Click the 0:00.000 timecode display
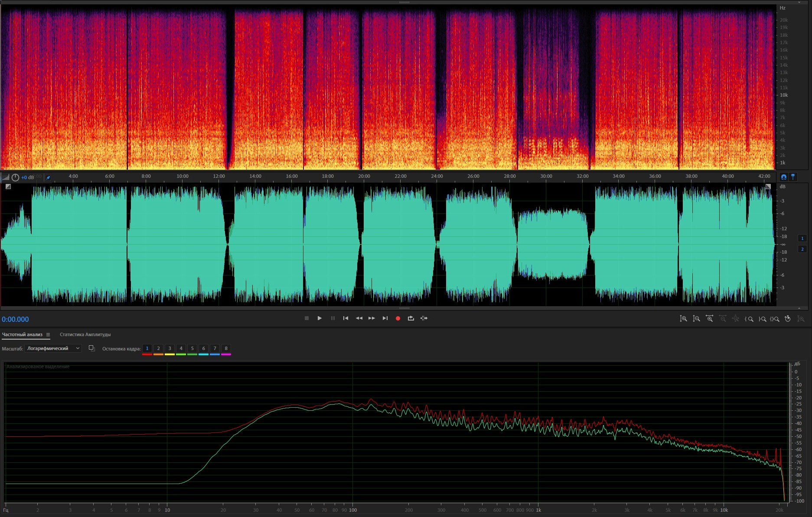The image size is (812, 517). tap(15, 319)
